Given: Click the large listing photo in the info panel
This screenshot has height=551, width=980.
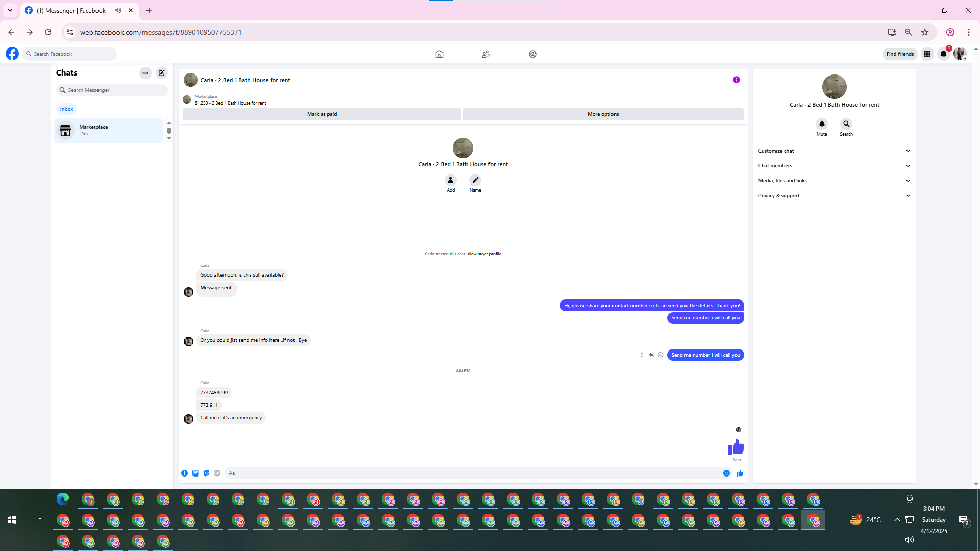Looking at the screenshot, I should (835, 87).
